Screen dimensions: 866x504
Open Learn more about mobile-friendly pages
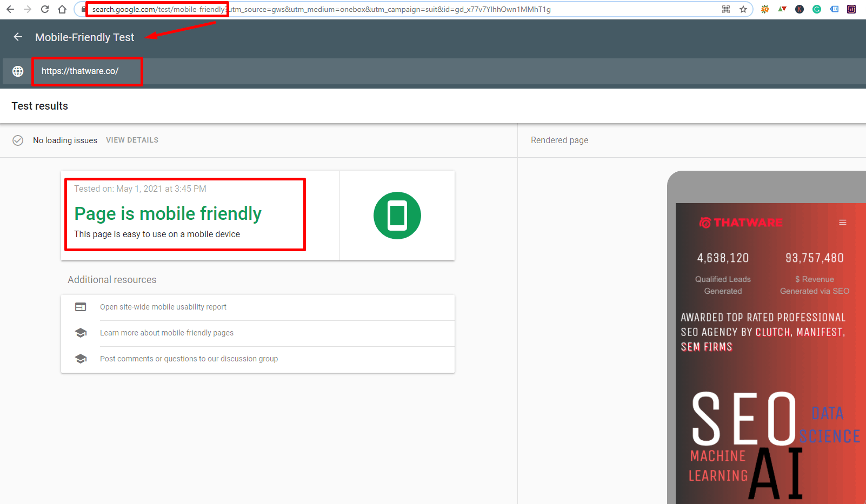[x=166, y=333]
